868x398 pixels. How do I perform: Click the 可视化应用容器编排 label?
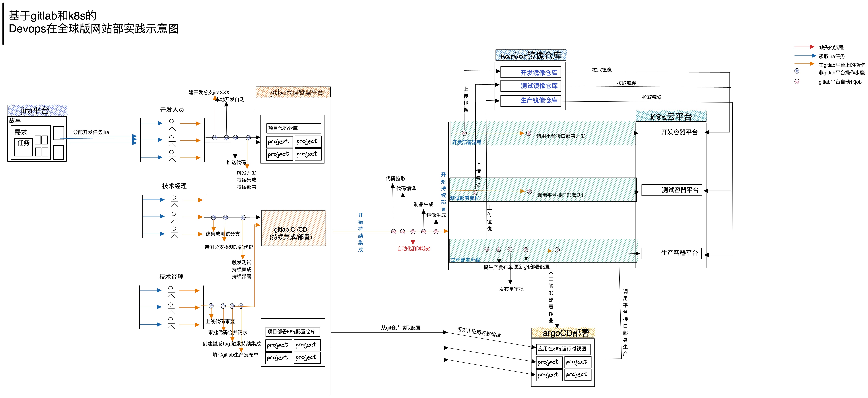click(479, 332)
